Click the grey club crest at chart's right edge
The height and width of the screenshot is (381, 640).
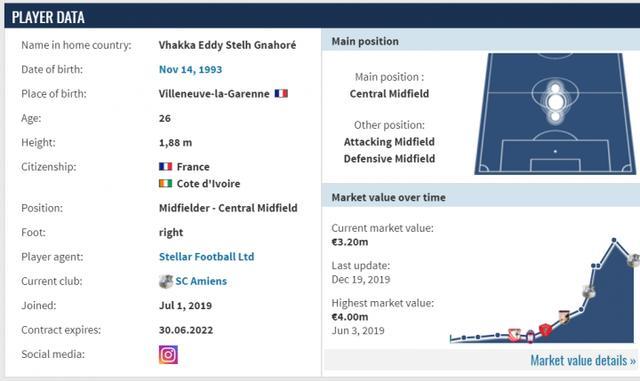point(634,260)
